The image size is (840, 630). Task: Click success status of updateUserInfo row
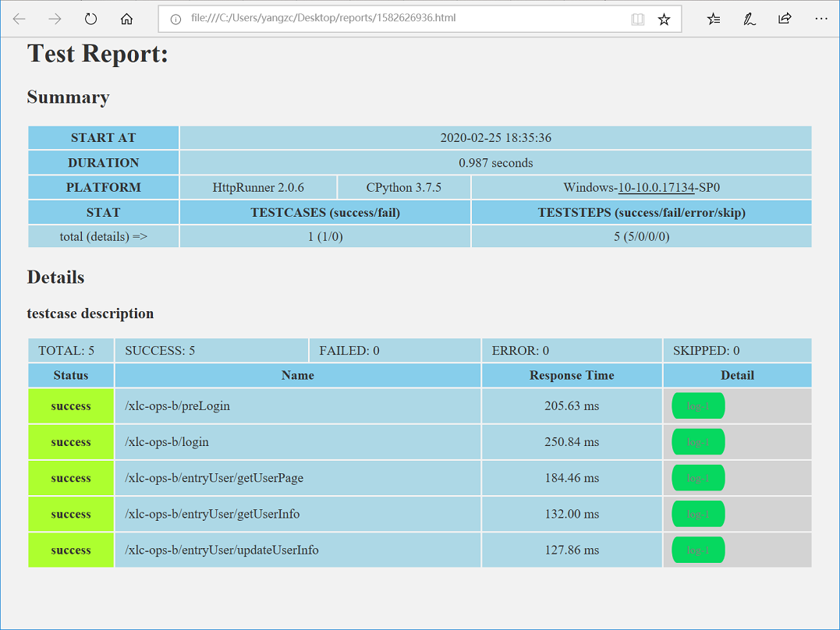click(x=71, y=550)
